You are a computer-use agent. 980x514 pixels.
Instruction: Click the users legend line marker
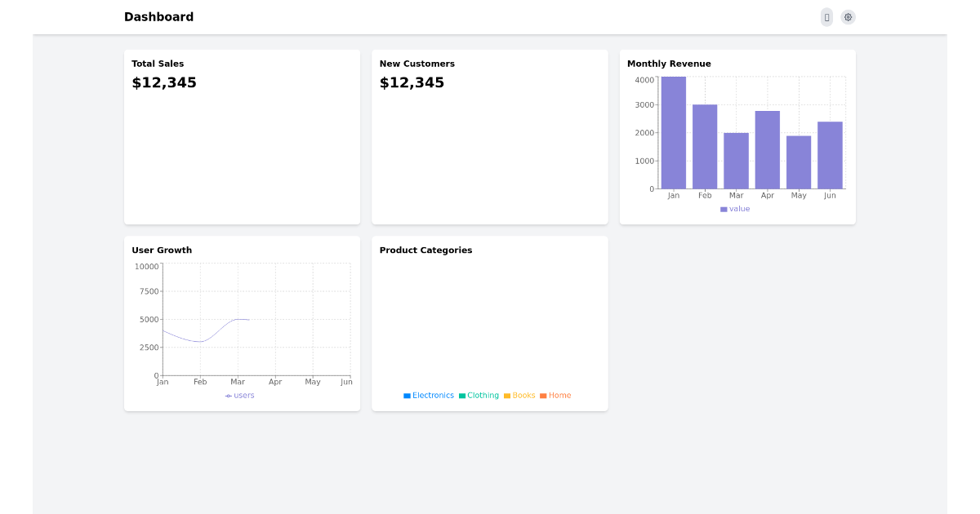(x=227, y=395)
